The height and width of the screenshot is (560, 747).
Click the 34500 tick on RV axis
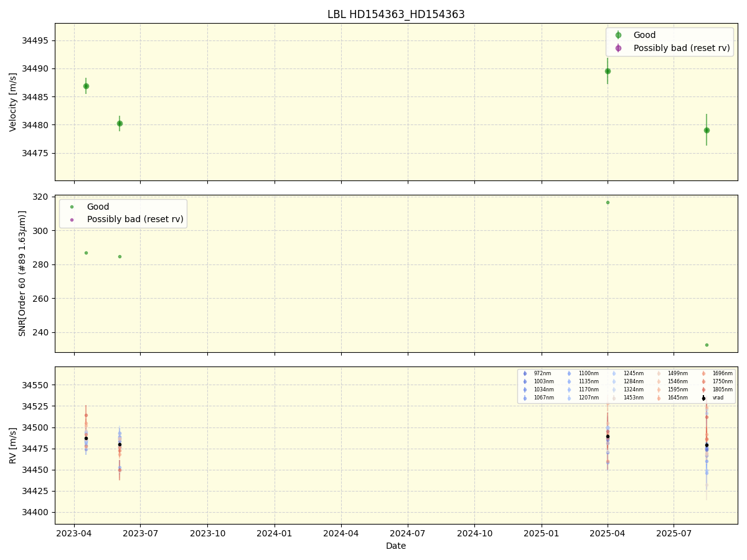(36, 427)
